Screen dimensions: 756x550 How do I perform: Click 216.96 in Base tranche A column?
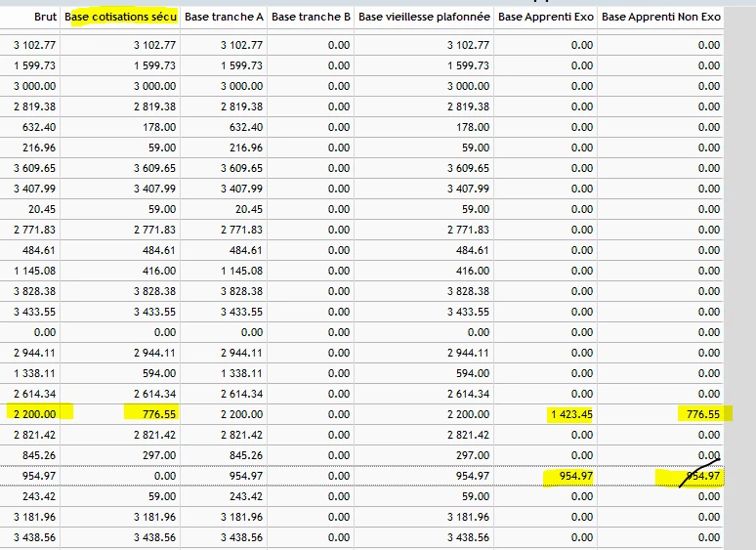tap(246, 148)
